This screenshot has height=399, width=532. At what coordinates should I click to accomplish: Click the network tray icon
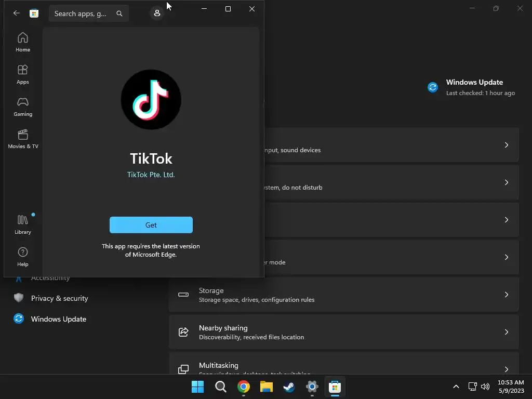(472, 387)
